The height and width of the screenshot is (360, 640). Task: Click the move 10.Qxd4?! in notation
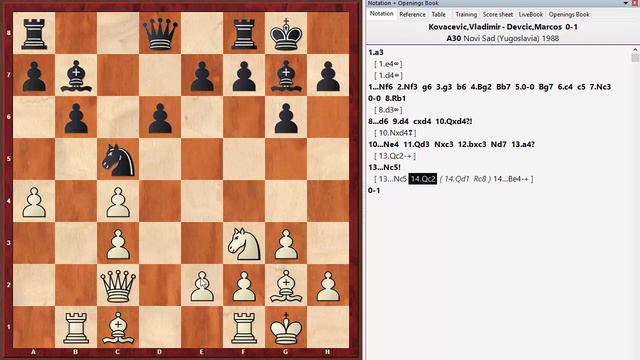(x=453, y=121)
